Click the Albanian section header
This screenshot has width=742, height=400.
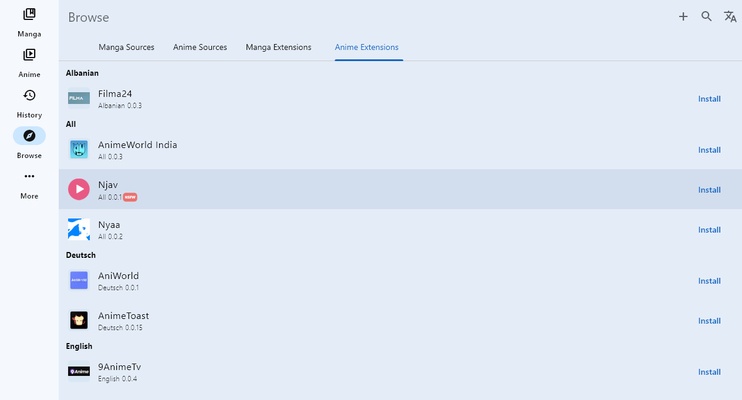point(82,73)
